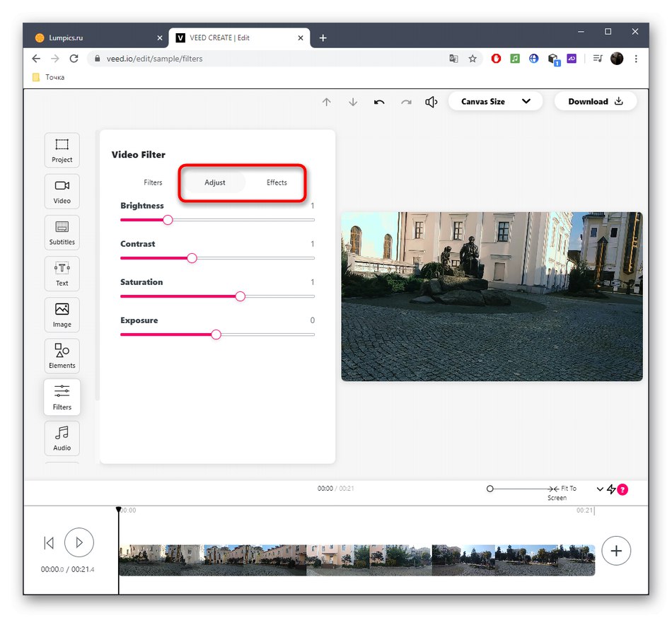Open the Text sidebar tool
The image size is (672, 618).
62,274
